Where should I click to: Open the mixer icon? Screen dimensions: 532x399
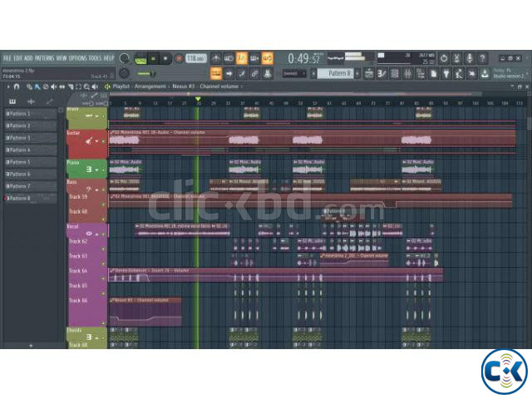pyautogui.click(x=408, y=73)
